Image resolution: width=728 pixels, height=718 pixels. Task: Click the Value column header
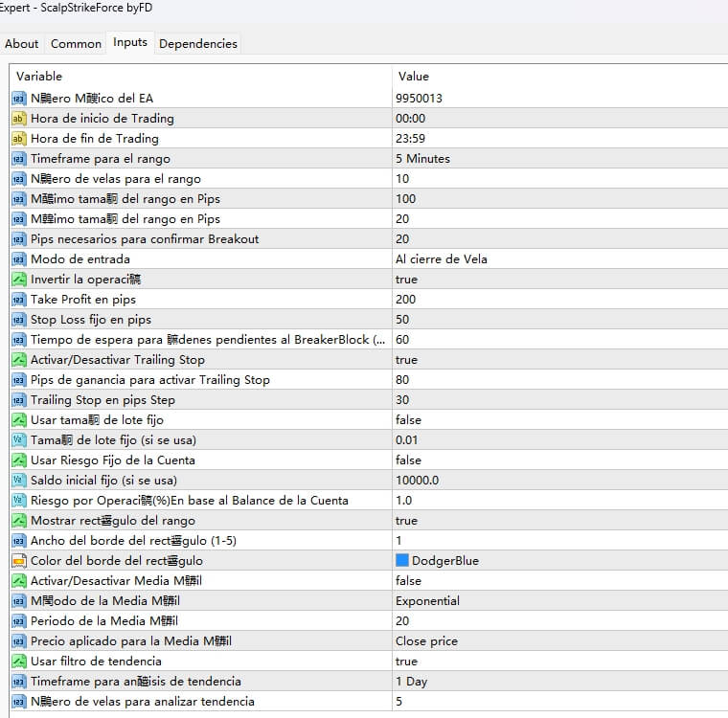point(414,77)
